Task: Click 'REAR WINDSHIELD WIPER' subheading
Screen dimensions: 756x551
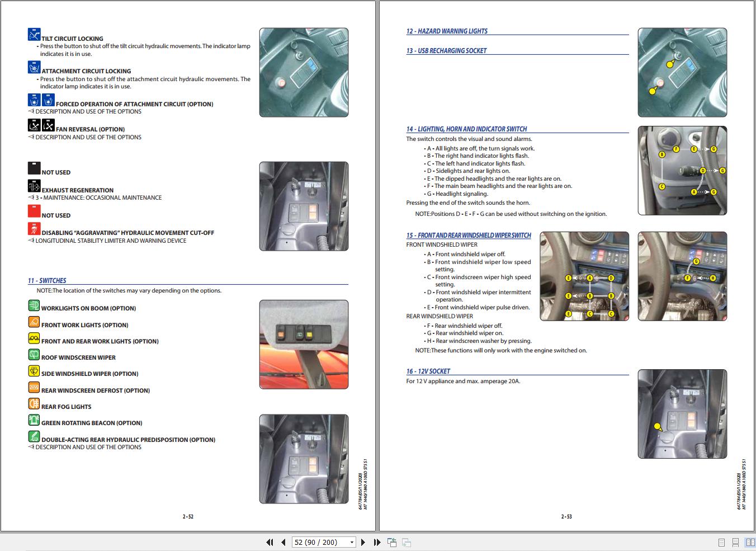Action: pos(440,317)
